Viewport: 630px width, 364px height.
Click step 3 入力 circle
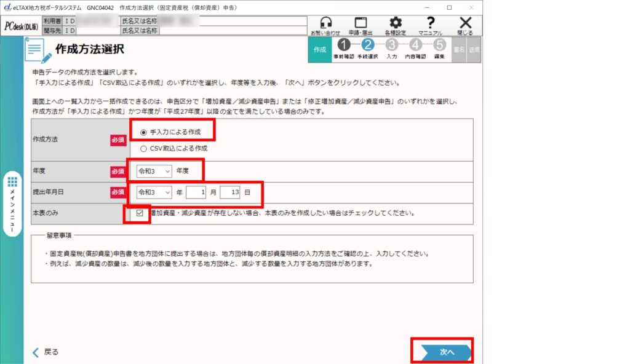tap(391, 45)
